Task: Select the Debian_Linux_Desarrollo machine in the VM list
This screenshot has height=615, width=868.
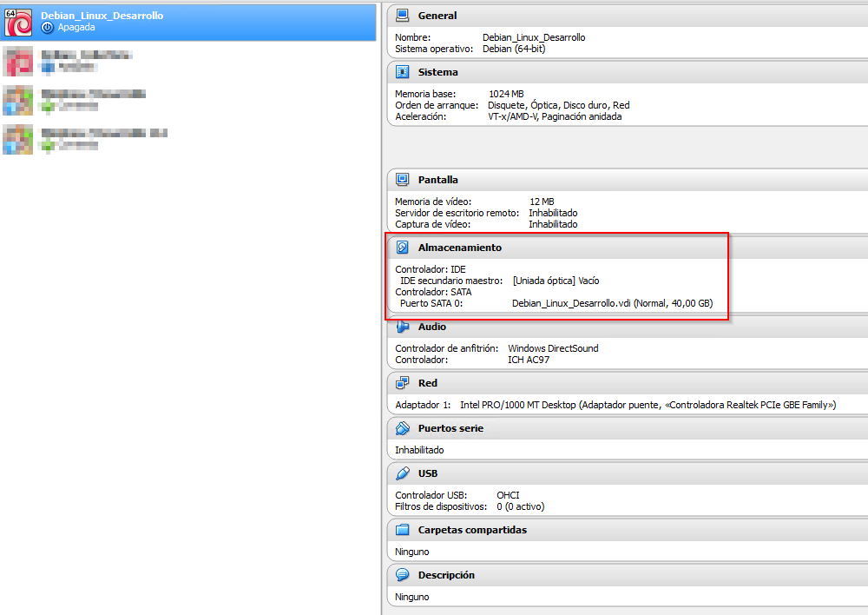Action: click(188, 23)
